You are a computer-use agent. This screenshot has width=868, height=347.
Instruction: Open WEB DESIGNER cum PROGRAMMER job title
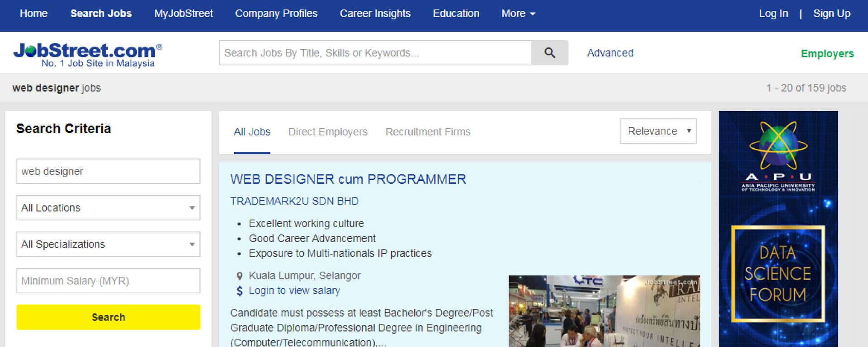click(348, 179)
